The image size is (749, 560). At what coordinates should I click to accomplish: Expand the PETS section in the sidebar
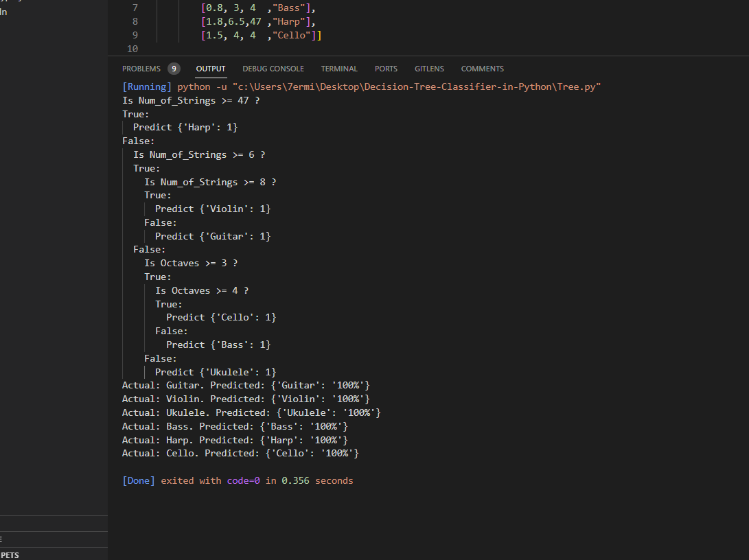coord(12,555)
